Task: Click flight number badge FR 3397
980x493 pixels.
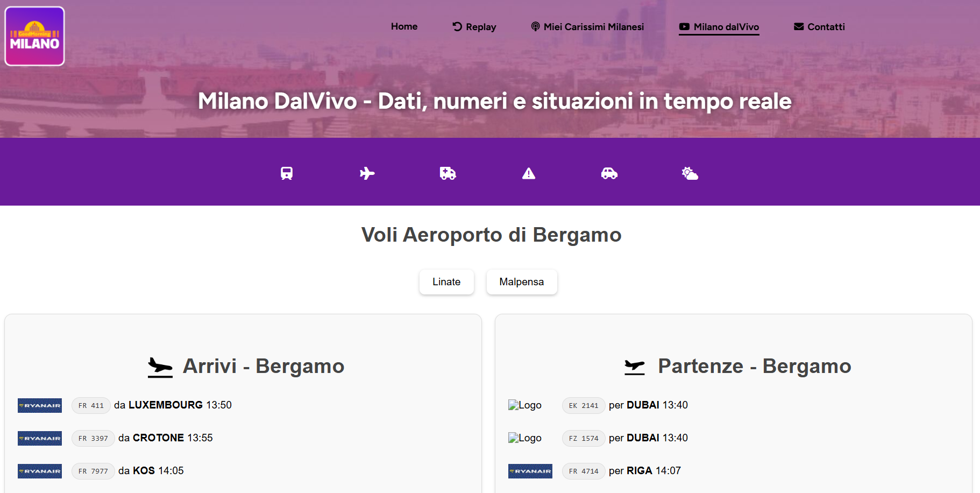Action: click(93, 438)
